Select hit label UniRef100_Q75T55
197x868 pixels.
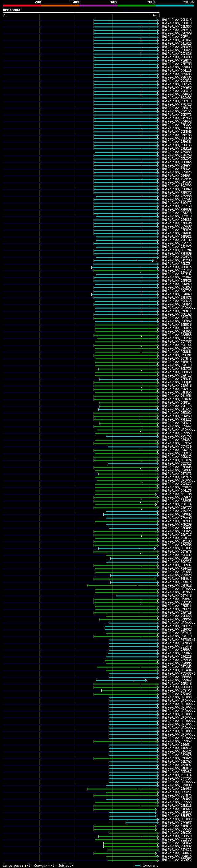(x=177, y=64)
